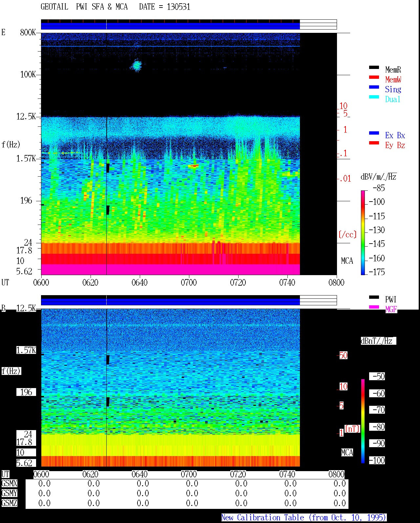Click the blue Ex Bx legend swatch
This screenshot has width=420, height=523.
(374, 133)
